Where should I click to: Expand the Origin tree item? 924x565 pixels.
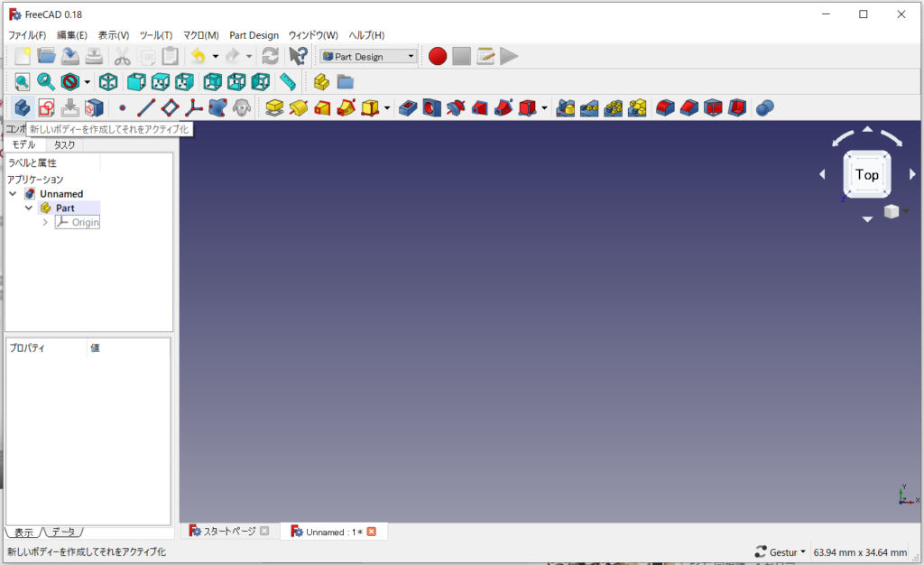[45, 222]
